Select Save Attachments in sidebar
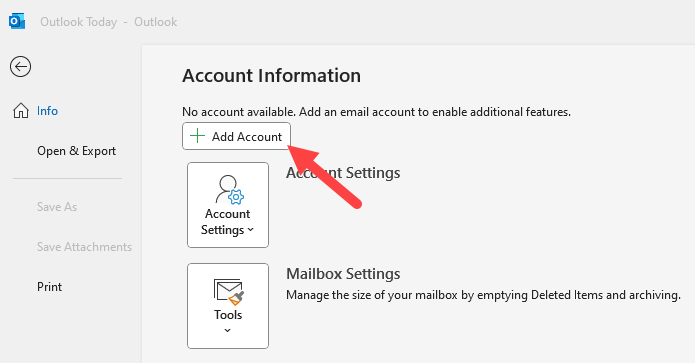Screen dimensions: 695x363 click(84, 247)
